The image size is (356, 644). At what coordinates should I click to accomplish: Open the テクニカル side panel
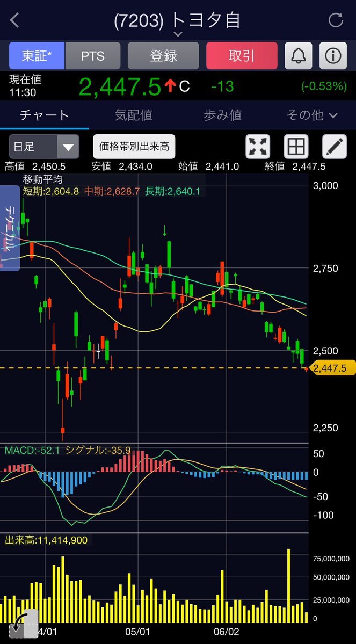[10, 228]
